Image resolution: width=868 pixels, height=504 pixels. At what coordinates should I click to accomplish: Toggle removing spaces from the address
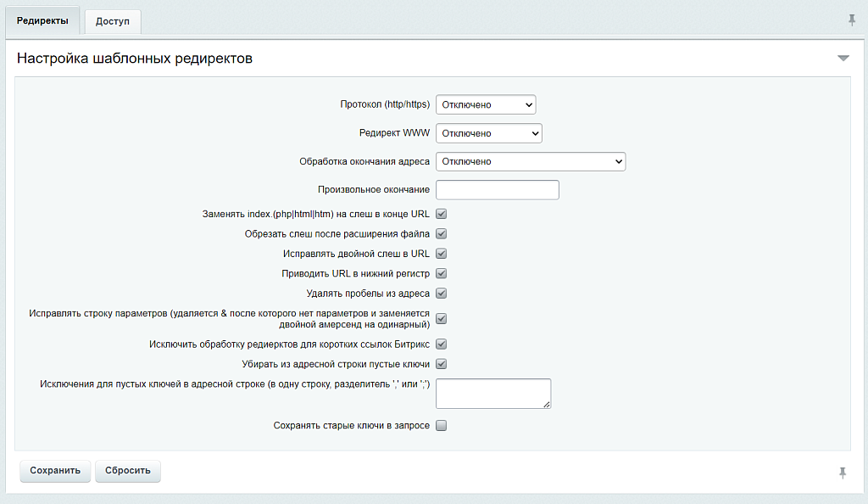(441, 293)
